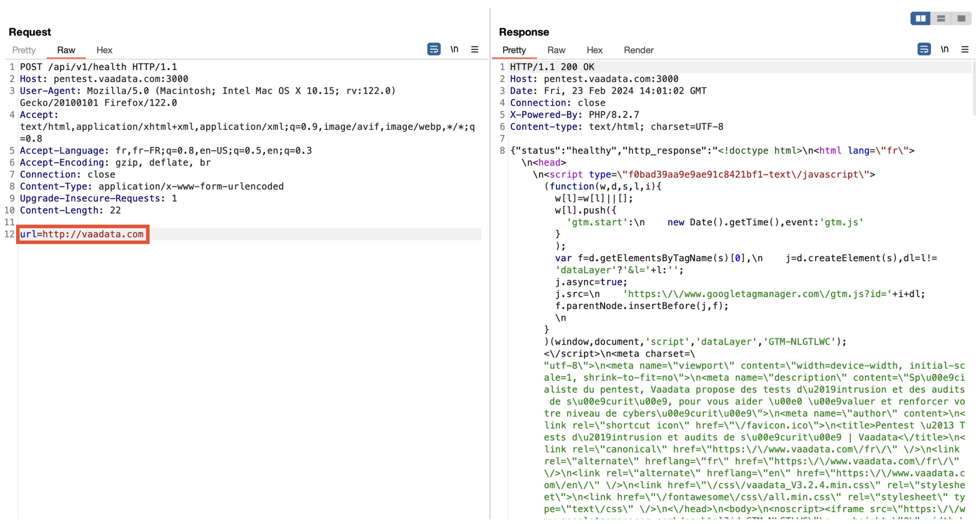The height and width of the screenshot is (524, 980).
Task: Open the Response Raw tab
Action: coord(556,50)
